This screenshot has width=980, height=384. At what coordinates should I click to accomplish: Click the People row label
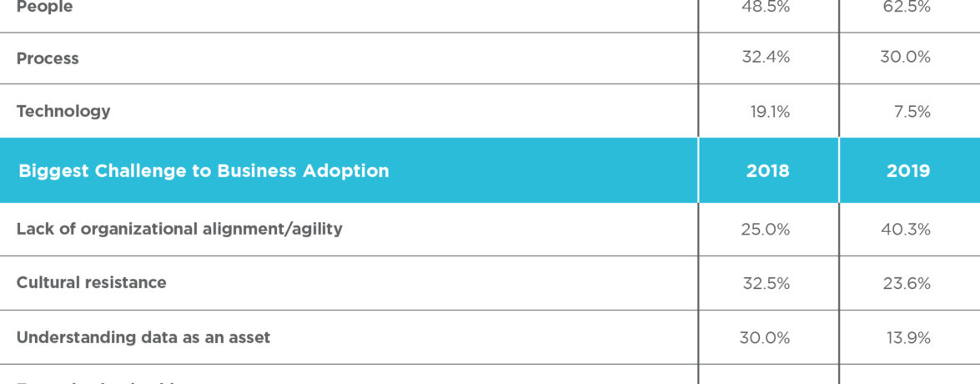pyautogui.click(x=44, y=8)
